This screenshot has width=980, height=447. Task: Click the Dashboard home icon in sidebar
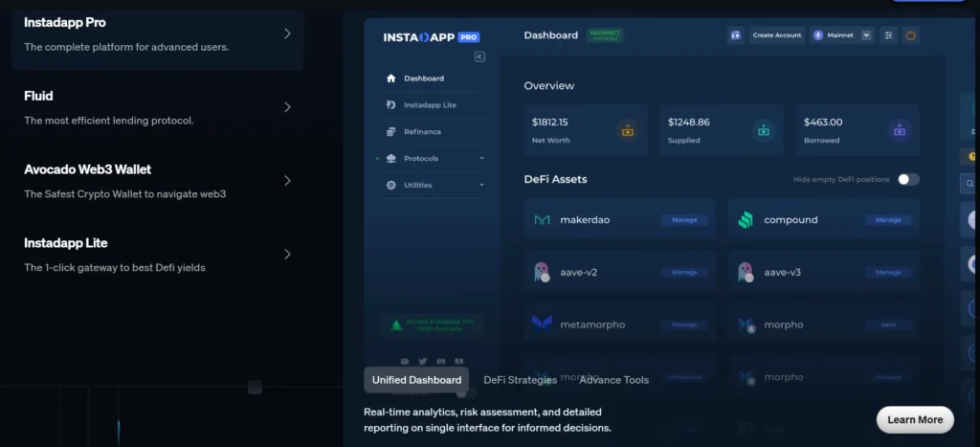point(390,78)
